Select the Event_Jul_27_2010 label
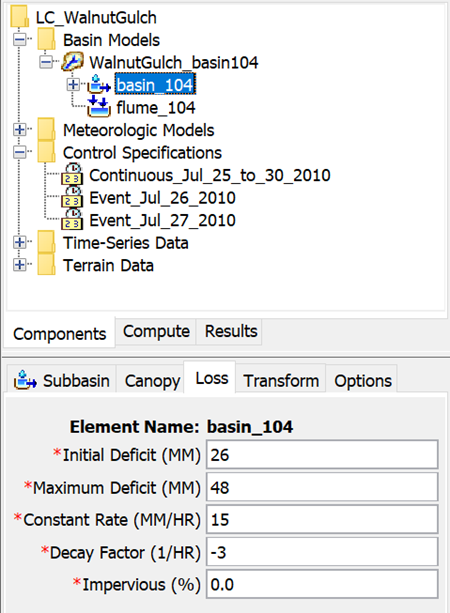Screen dimensions: 450x613 click(162, 220)
